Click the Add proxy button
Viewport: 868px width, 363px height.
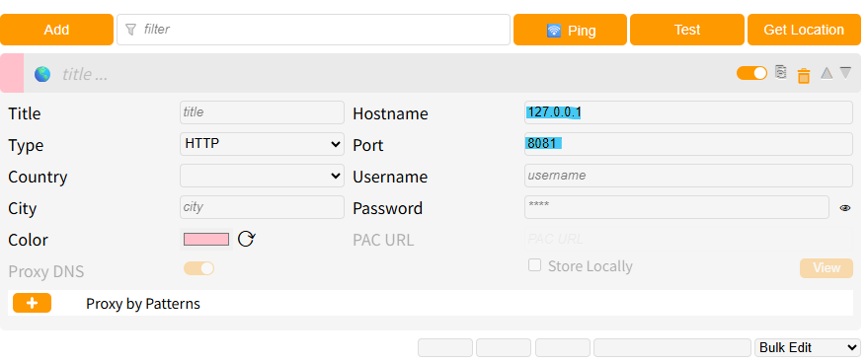click(x=56, y=30)
